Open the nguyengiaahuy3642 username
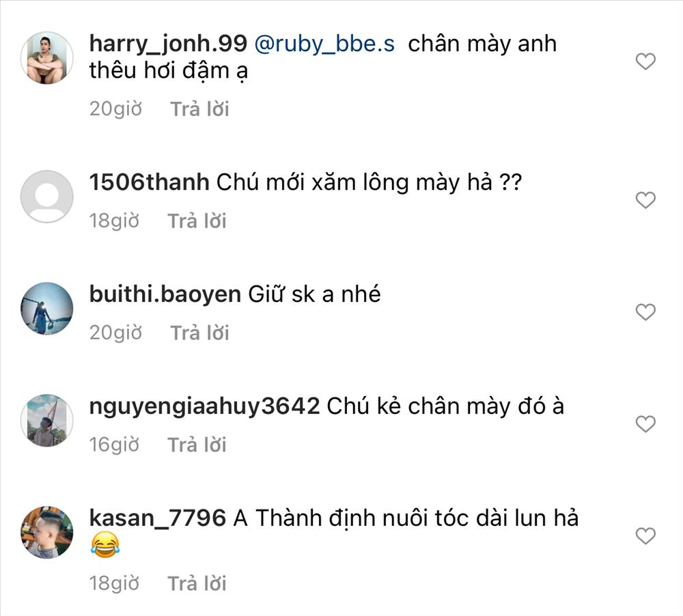Image resolution: width=683 pixels, height=616 pixels. (204, 407)
